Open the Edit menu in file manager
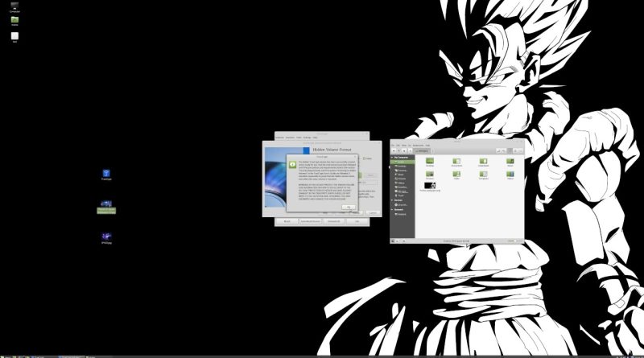 [x=398, y=146]
